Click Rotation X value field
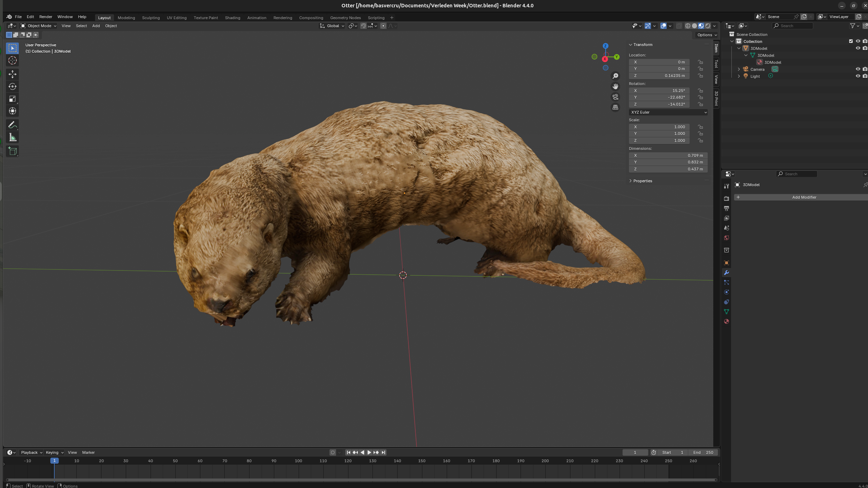This screenshot has width=868, height=488. [x=659, y=91]
